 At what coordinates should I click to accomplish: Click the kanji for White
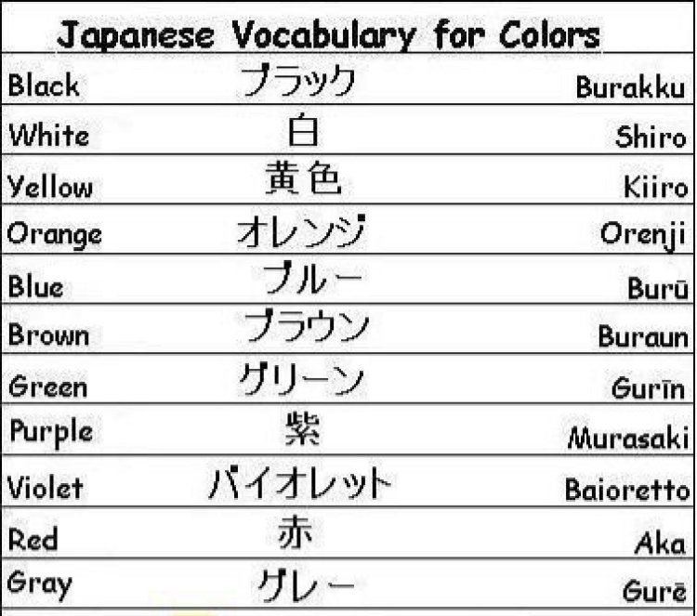tap(302, 130)
